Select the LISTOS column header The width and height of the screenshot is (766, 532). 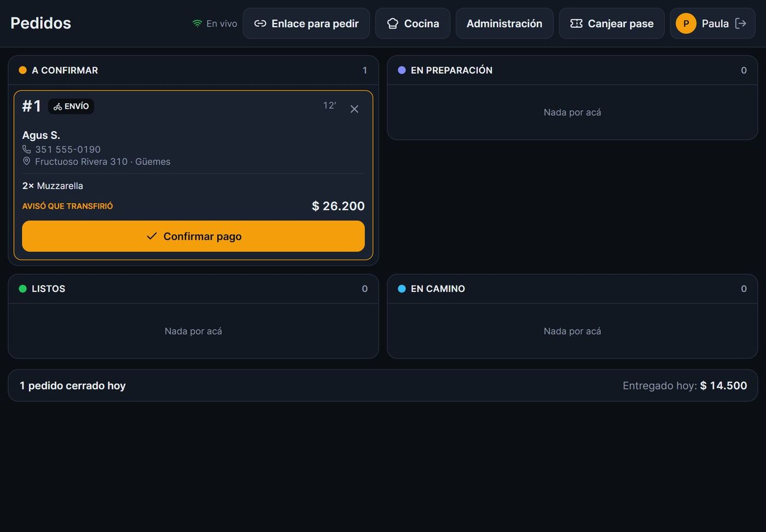point(193,289)
